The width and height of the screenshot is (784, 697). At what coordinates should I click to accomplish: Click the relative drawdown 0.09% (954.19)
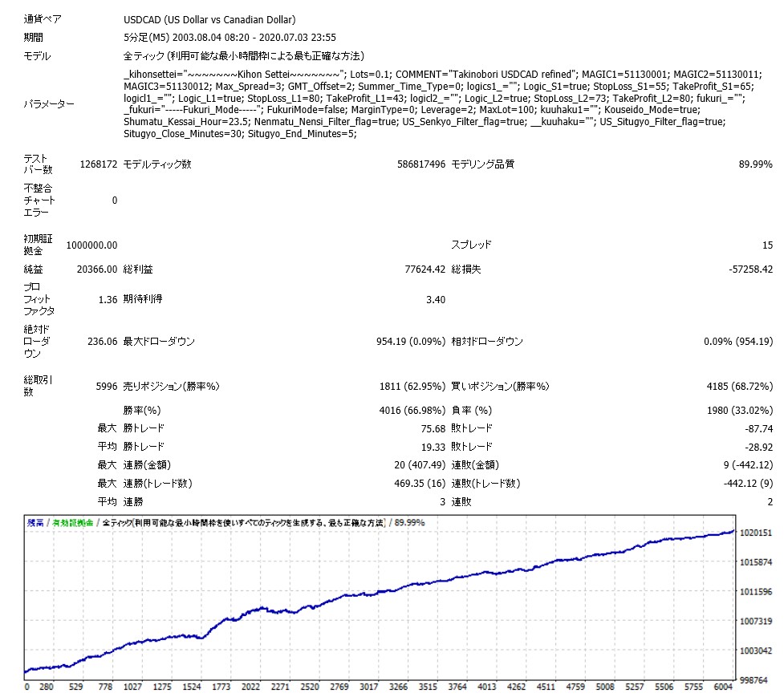[738, 342]
